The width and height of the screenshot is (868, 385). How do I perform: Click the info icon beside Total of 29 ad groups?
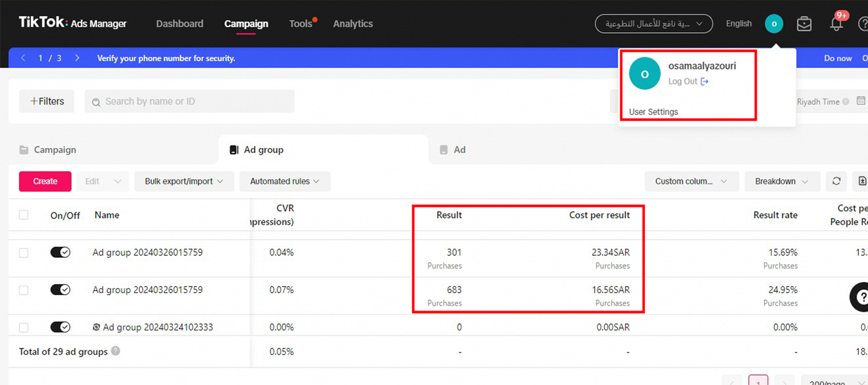(x=116, y=351)
